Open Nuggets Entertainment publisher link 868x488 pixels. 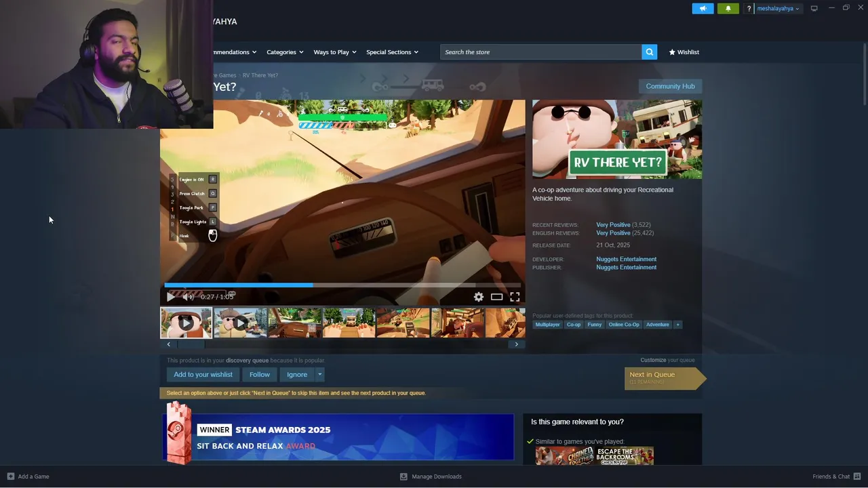[x=626, y=267]
